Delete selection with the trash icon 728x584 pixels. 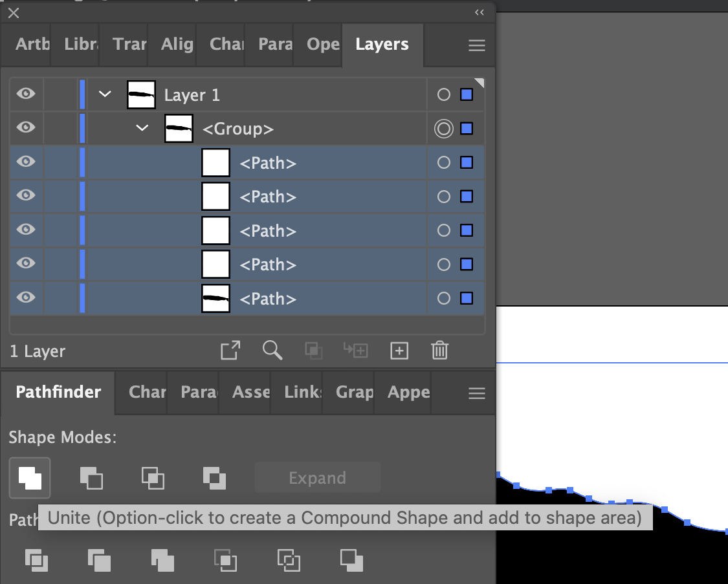point(440,351)
